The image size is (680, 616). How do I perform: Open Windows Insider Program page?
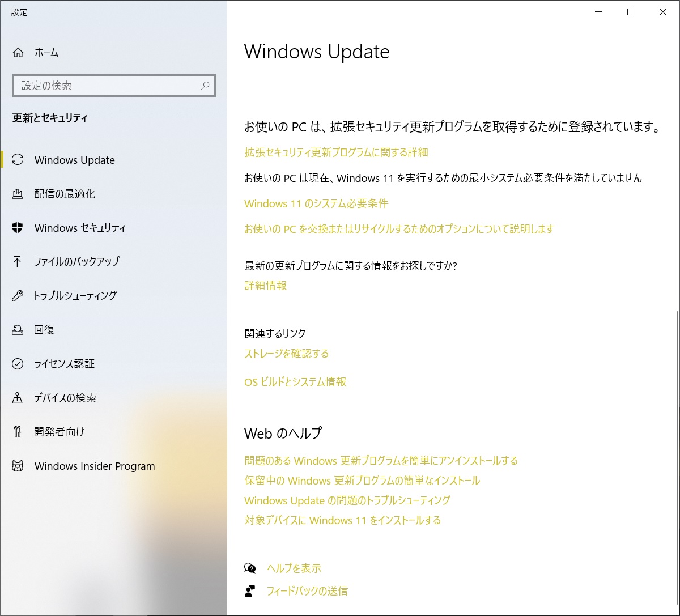pos(113,466)
